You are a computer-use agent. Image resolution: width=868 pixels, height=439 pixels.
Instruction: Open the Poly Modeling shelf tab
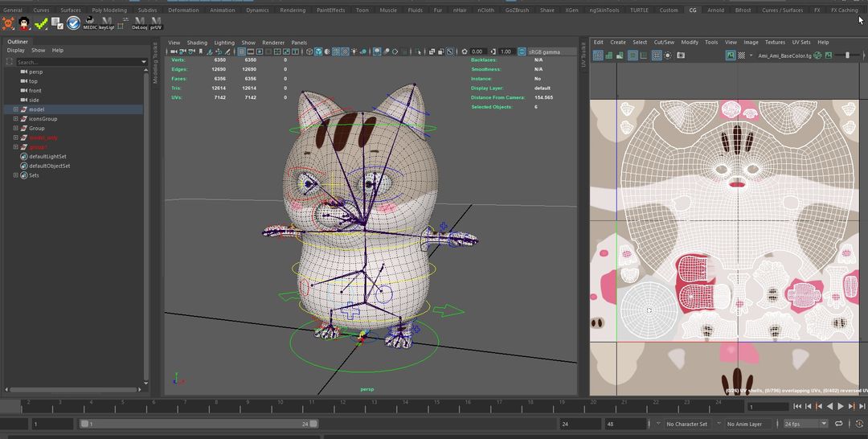pos(109,10)
